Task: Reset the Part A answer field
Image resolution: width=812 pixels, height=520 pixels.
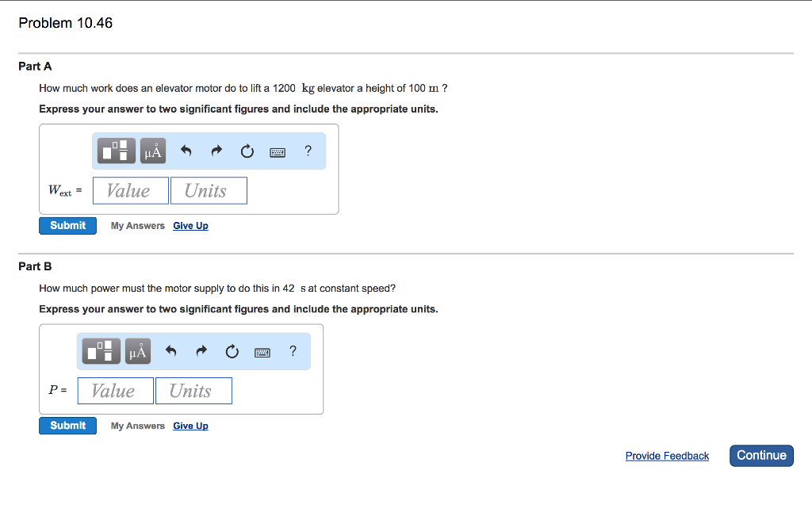Action: click(x=247, y=151)
